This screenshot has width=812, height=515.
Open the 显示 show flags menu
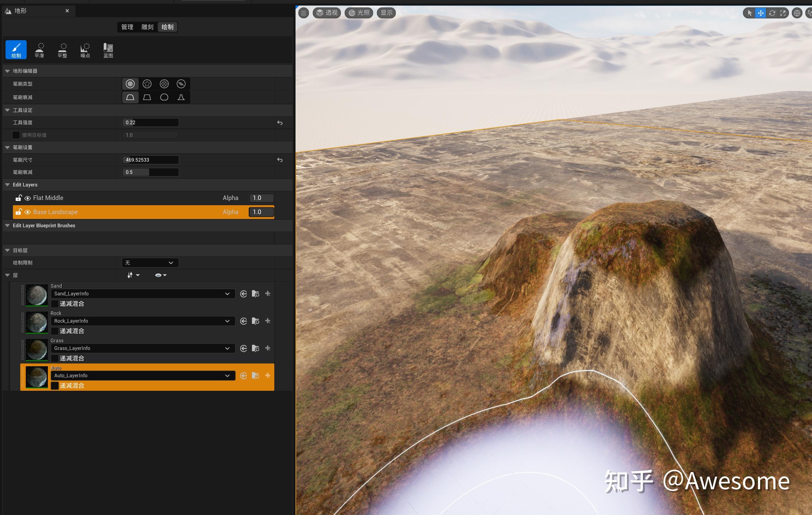coord(386,13)
